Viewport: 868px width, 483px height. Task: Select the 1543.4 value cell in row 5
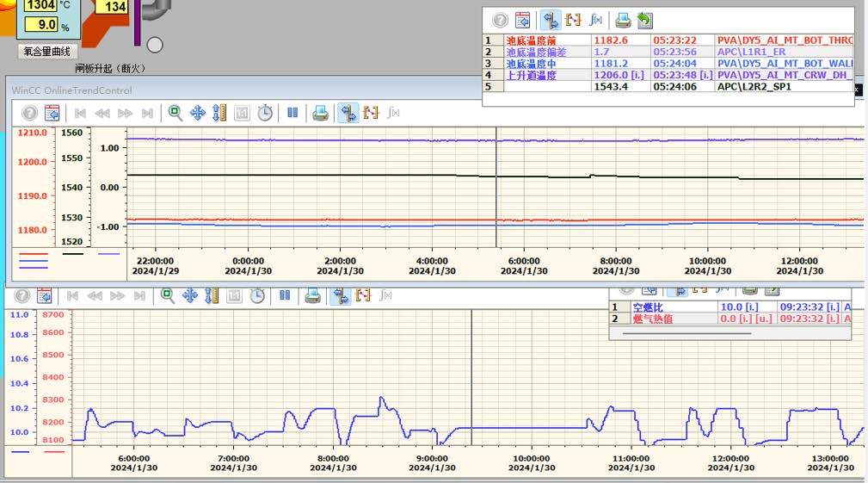[620, 87]
